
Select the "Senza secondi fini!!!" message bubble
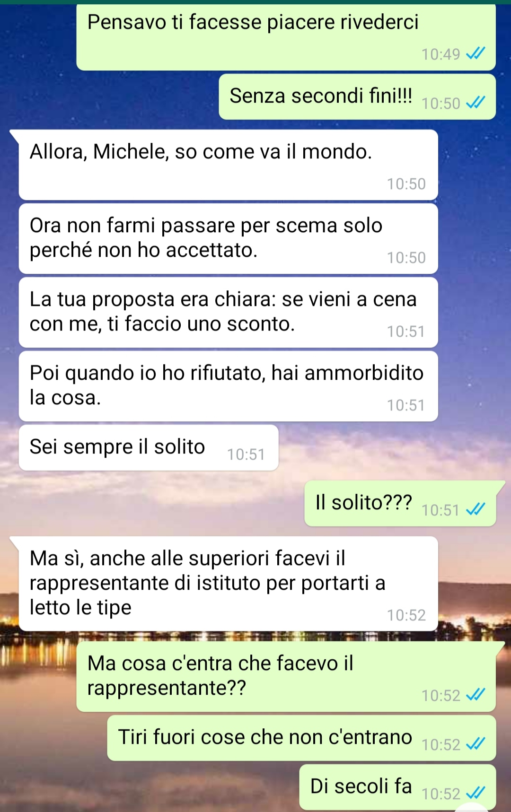pyautogui.click(x=357, y=96)
